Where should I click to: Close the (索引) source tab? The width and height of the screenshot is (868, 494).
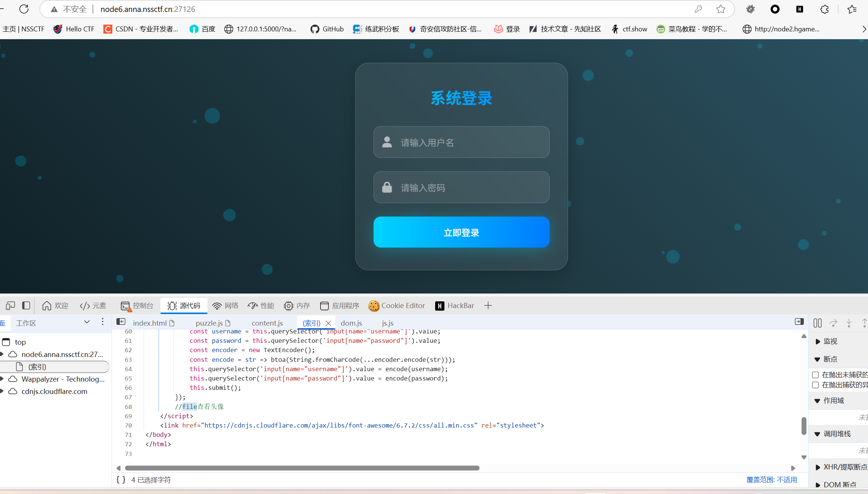point(328,323)
